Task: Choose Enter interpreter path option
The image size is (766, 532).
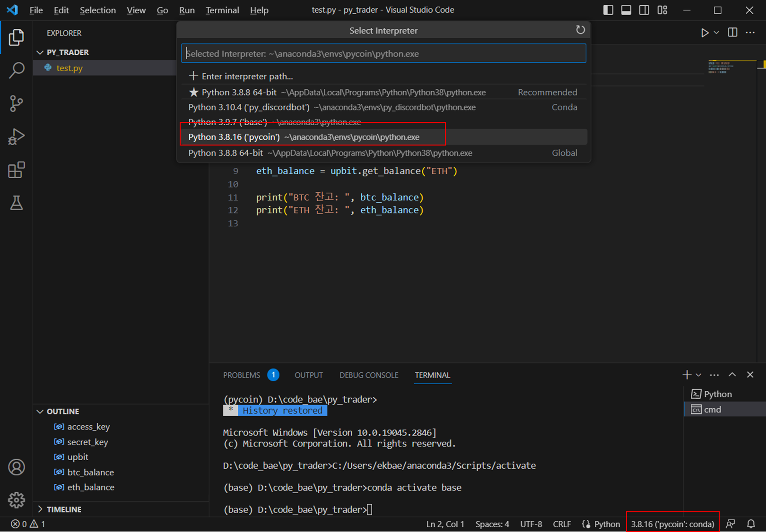Action: click(384, 76)
